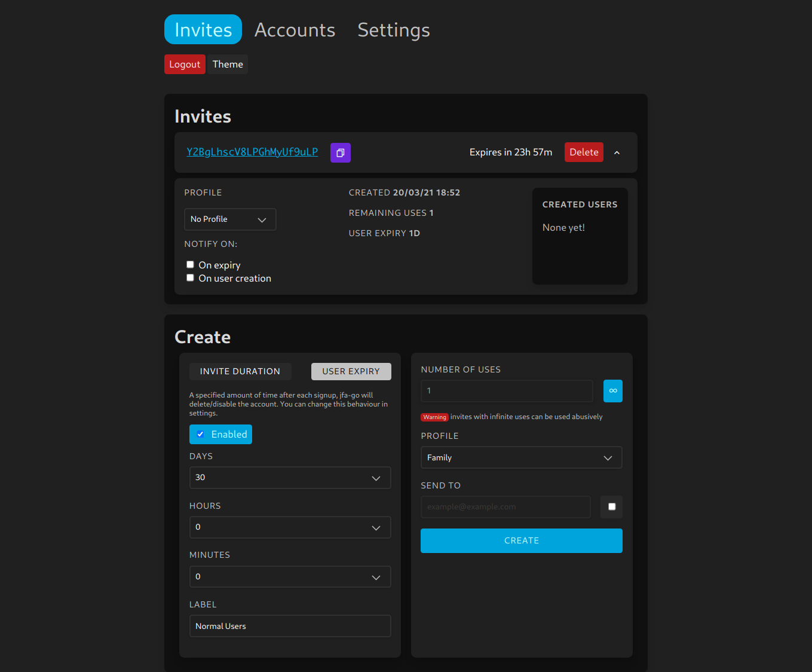Select the User Expiry tab
This screenshot has height=672, width=812.
tap(351, 371)
